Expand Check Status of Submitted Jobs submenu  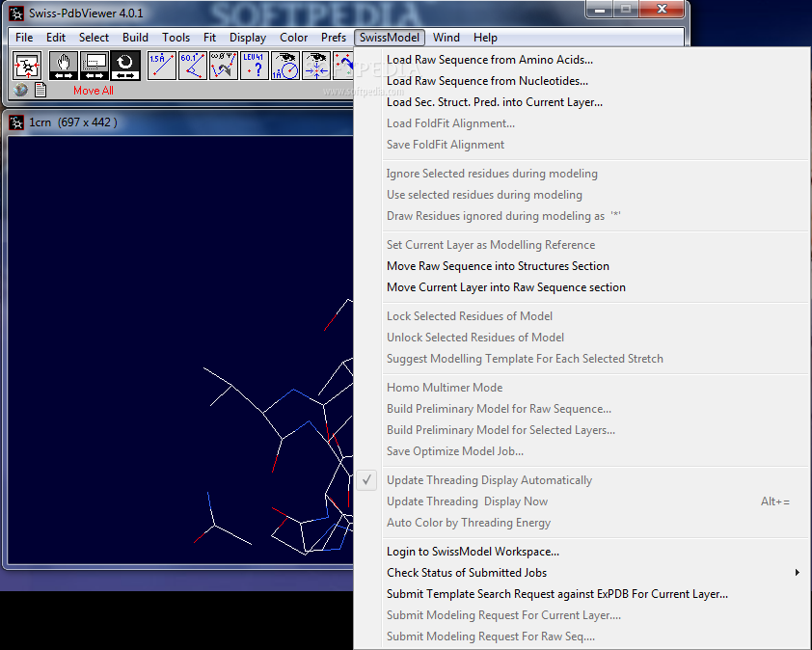pos(582,574)
